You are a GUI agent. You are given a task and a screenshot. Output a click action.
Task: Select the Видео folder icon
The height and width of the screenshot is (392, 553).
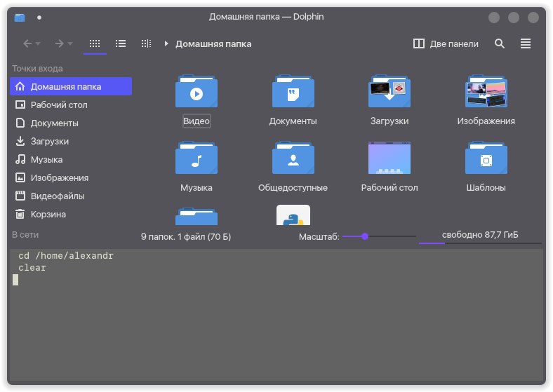[x=196, y=91]
